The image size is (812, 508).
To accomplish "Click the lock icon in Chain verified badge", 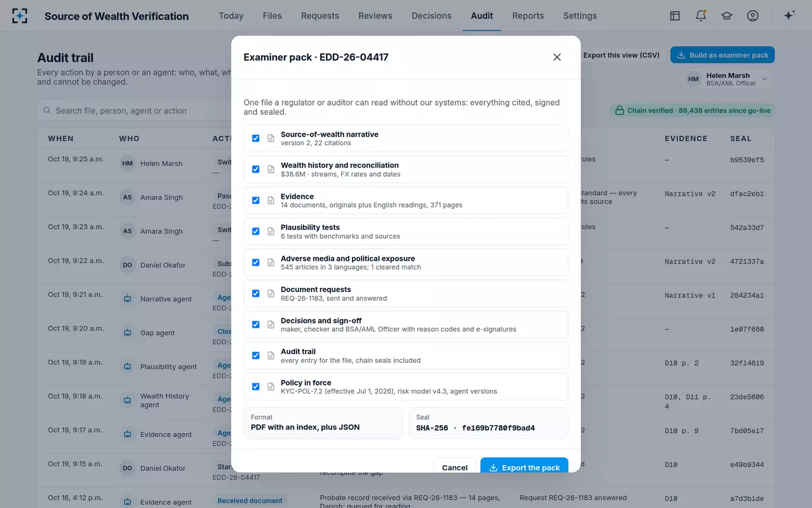I will pos(619,111).
